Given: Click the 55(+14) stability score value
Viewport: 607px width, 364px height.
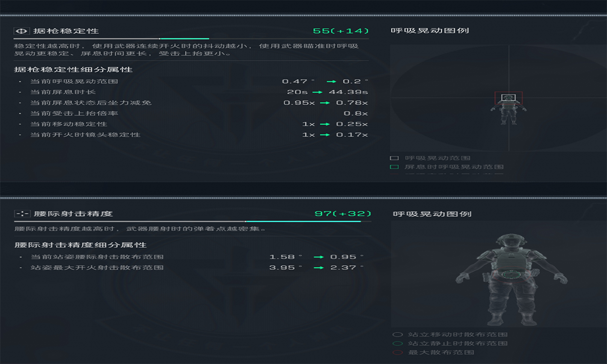Looking at the screenshot, I should coord(340,31).
